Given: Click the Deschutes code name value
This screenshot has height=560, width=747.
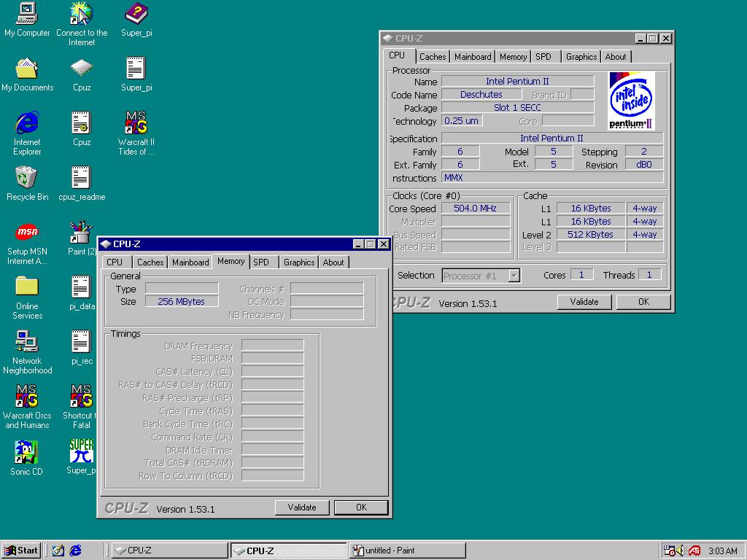Looking at the screenshot, I should 481,94.
